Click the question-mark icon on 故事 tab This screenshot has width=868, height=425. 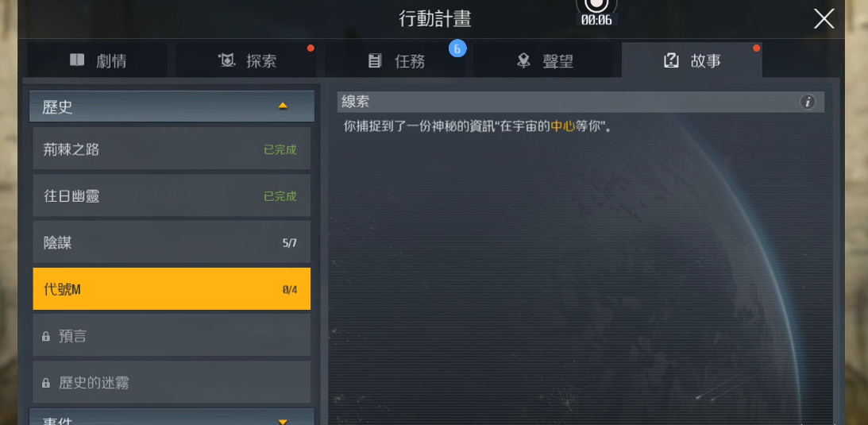tap(671, 60)
